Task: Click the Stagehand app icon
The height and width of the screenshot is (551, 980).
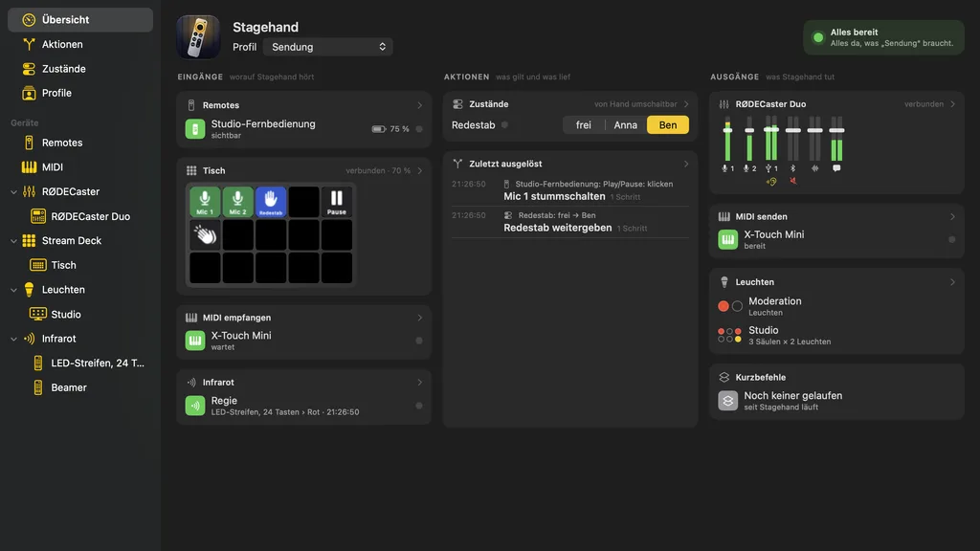Action: tap(198, 37)
